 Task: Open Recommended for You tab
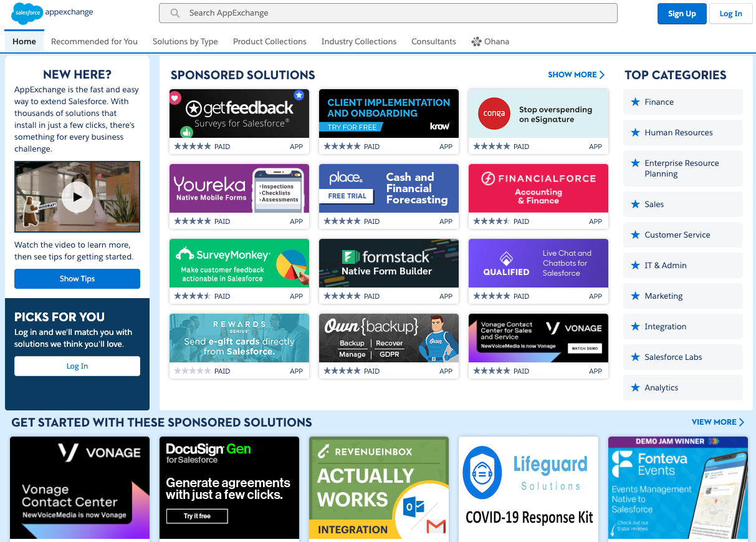click(x=94, y=42)
